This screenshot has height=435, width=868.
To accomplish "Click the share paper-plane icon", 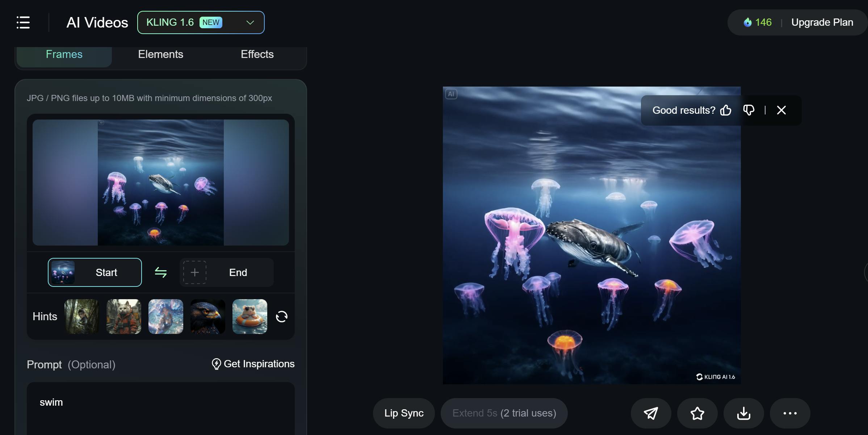I will click(x=651, y=413).
